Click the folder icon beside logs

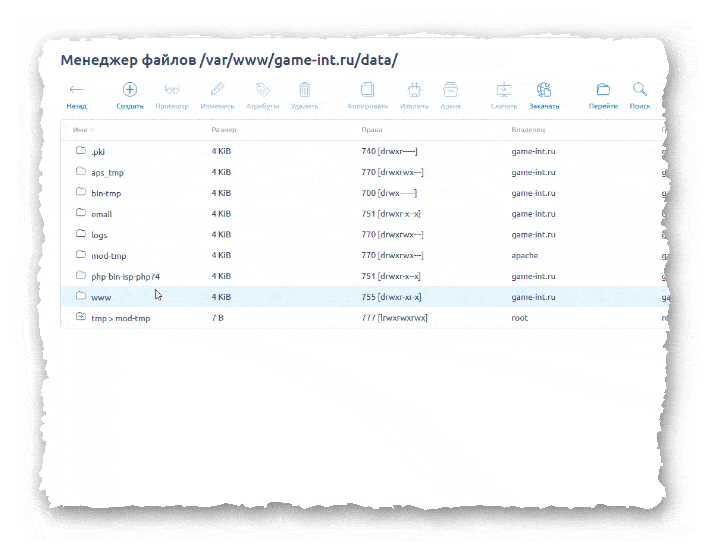pos(81,233)
